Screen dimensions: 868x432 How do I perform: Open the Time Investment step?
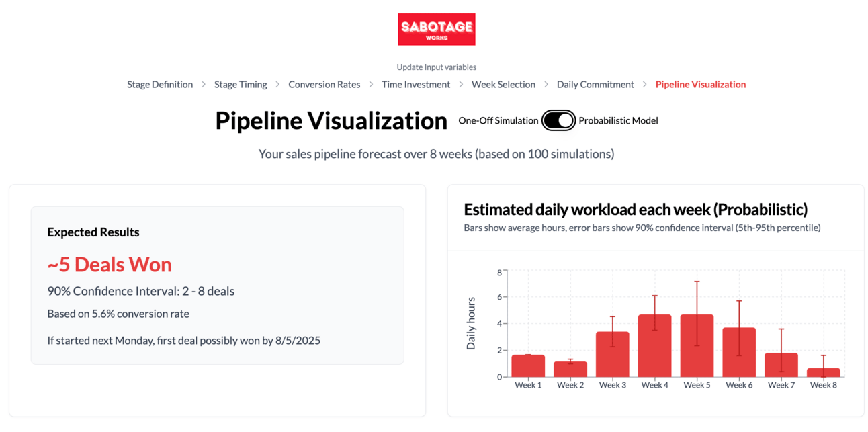pos(416,85)
